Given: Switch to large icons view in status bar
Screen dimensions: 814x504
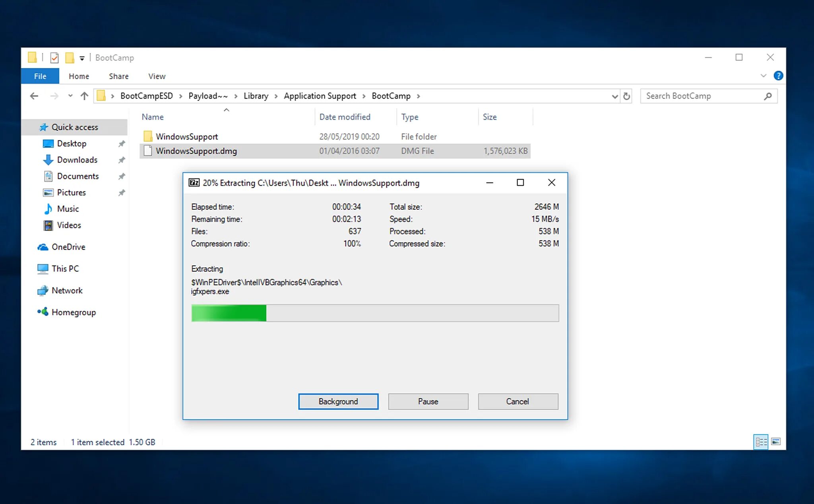Looking at the screenshot, I should (775, 442).
